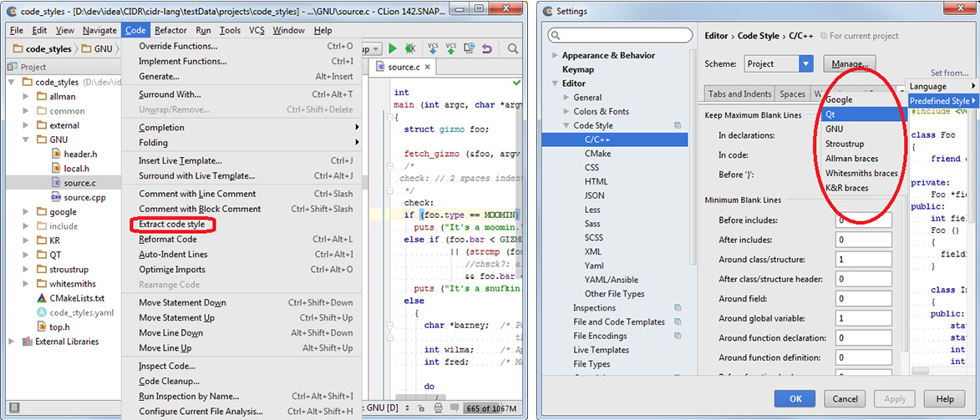The height and width of the screenshot is (420, 980).
Task: Commit changes with VCS up-arrow icon
Action: (x=450, y=48)
